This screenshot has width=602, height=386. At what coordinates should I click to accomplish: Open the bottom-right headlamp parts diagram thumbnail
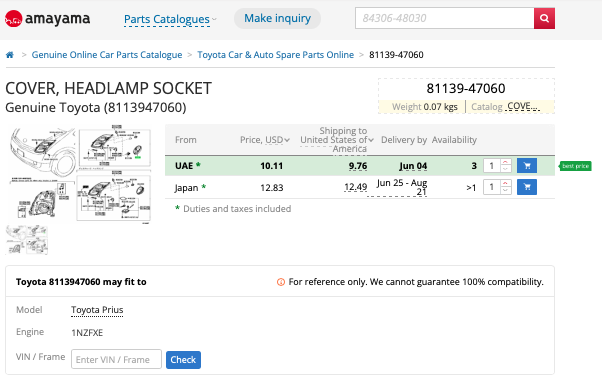point(114,197)
